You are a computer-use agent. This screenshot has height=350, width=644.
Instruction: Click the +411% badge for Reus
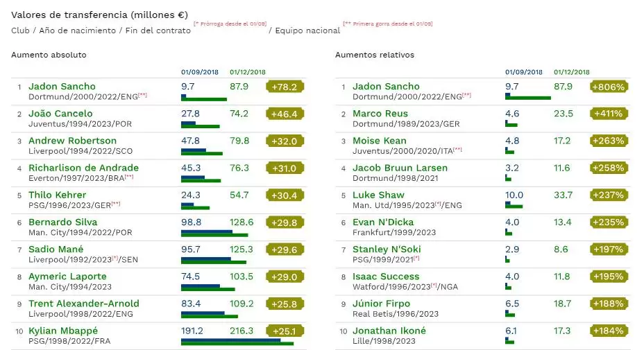(x=609, y=114)
